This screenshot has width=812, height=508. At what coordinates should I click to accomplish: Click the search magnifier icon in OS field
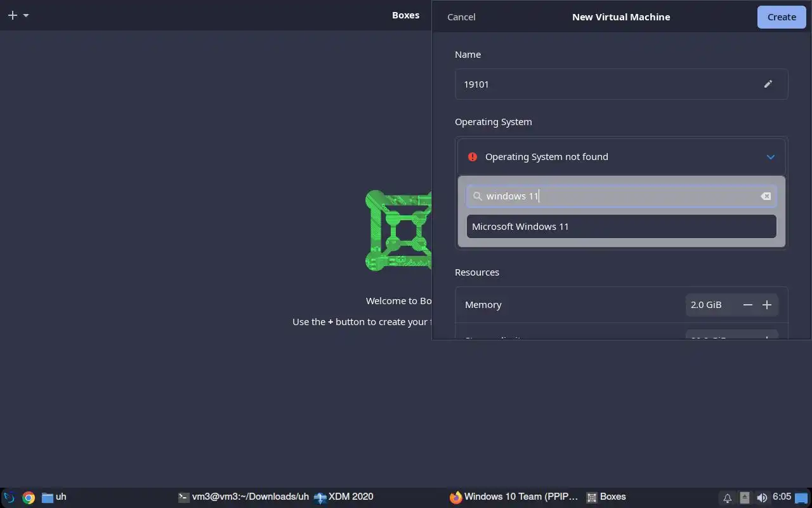pyautogui.click(x=478, y=196)
